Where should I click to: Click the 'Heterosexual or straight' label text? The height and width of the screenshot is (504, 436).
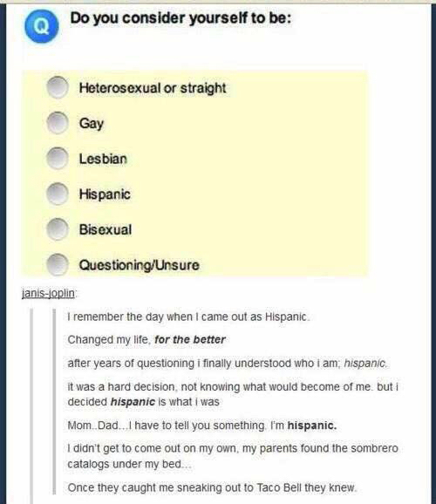tap(153, 88)
